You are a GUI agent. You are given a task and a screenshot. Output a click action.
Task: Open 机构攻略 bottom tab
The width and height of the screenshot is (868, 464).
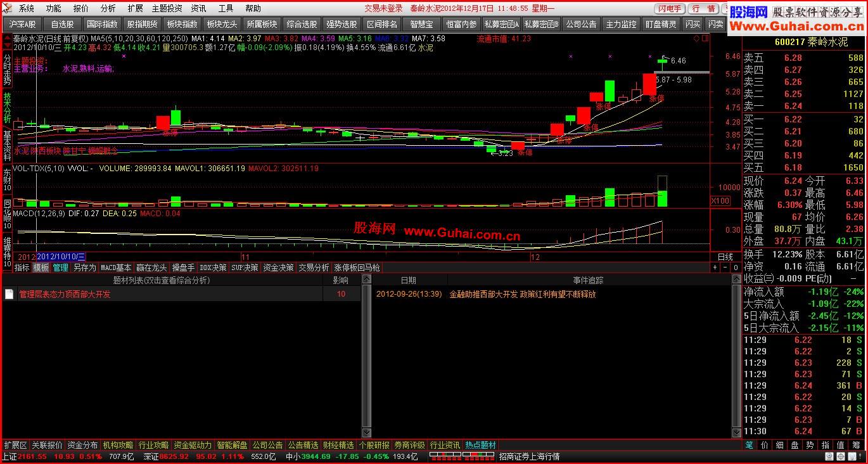118,445
